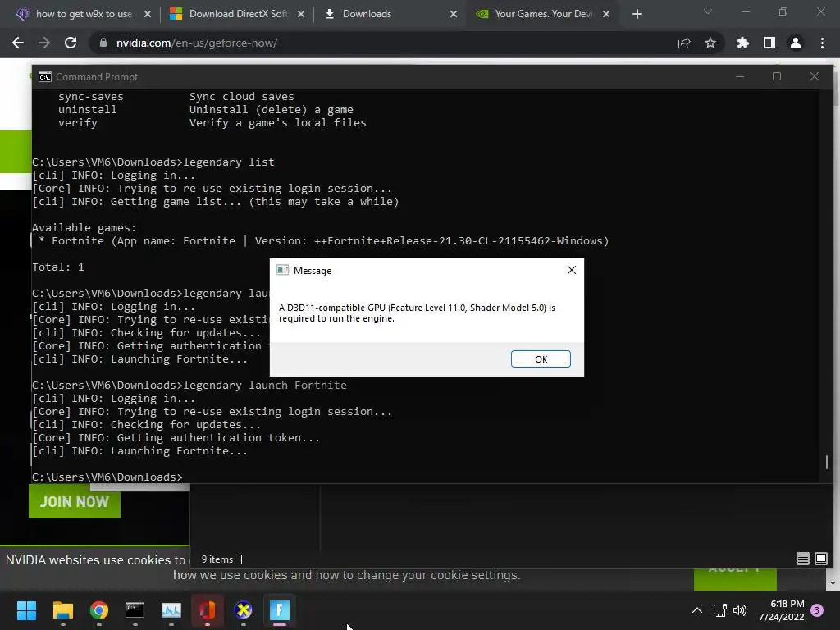Click JOIN NOW on the NVIDIA page

pyautogui.click(x=75, y=501)
